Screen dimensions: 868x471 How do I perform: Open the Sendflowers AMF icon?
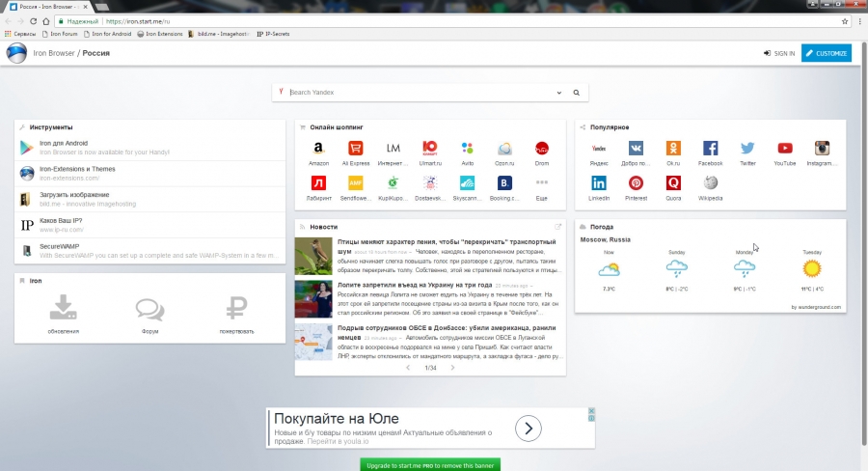coord(355,182)
